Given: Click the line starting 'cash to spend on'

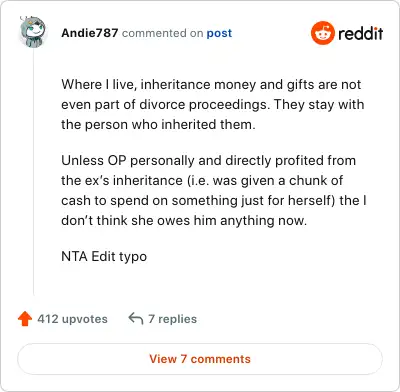Looking at the screenshot, I should (214, 201).
